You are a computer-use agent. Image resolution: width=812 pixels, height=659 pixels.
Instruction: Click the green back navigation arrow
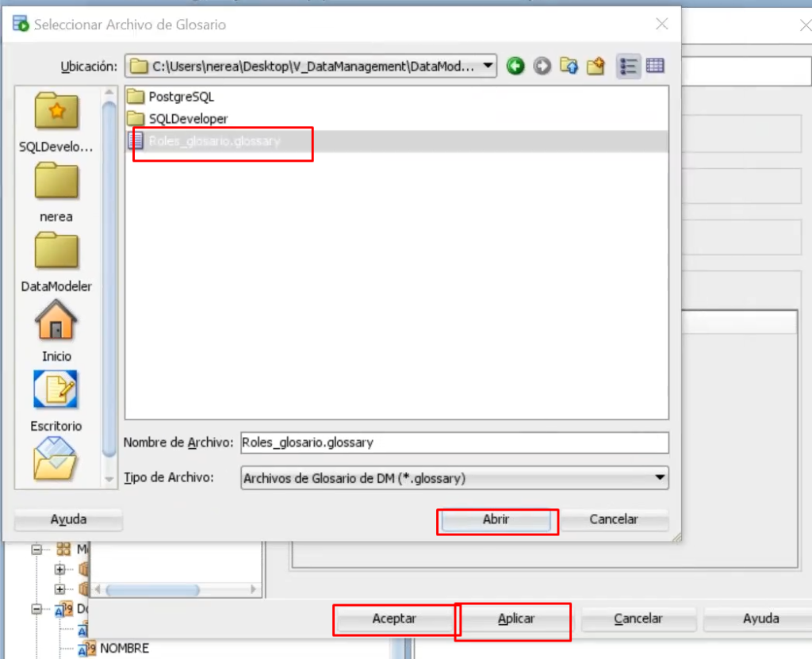tap(515, 67)
